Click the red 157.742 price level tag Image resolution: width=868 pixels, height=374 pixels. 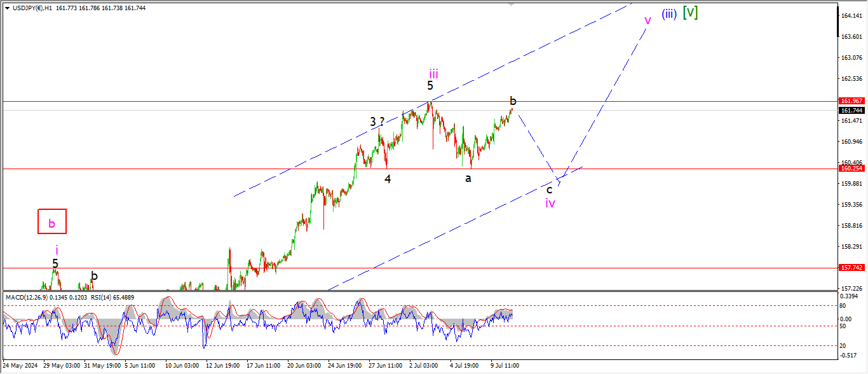click(851, 268)
